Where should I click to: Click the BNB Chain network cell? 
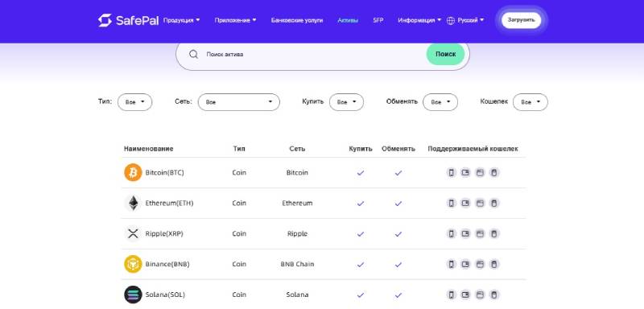point(297,264)
